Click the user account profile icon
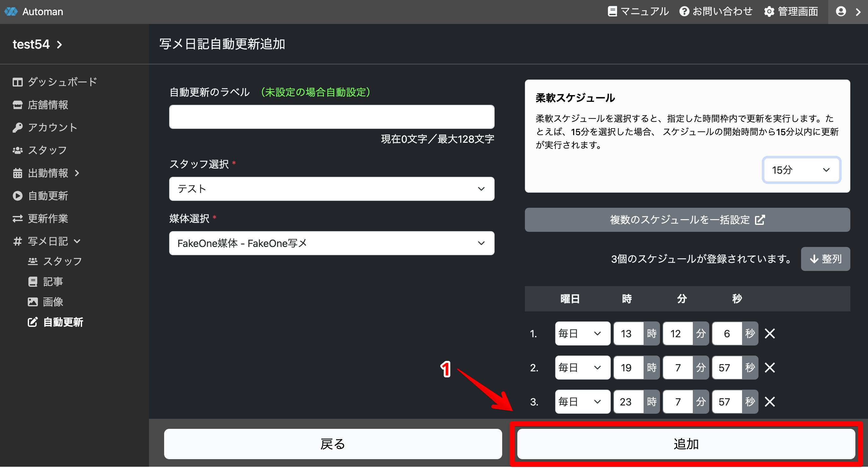 [841, 11]
